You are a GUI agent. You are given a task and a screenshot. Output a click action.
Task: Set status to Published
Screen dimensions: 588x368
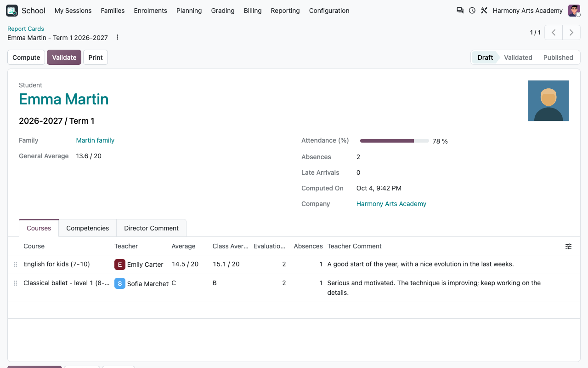click(x=558, y=57)
